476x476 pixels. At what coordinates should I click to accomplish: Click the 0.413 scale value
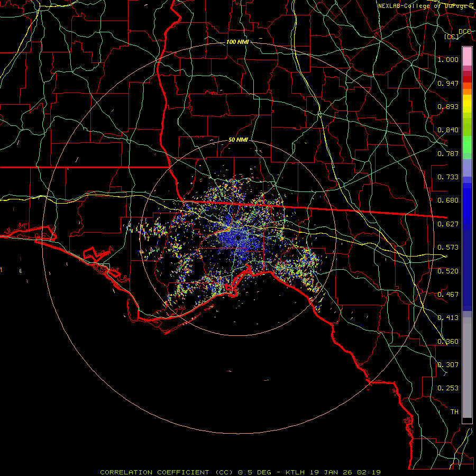click(x=448, y=318)
